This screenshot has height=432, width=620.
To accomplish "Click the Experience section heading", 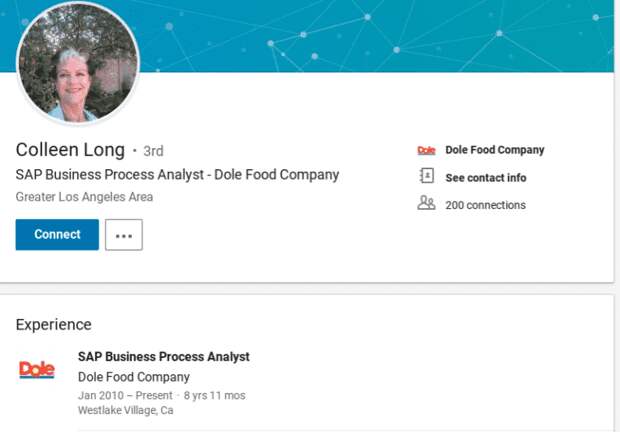I will [x=53, y=324].
